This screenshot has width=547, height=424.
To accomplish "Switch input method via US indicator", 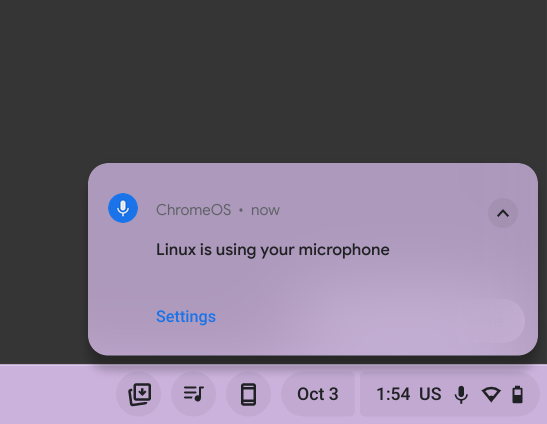I will pos(430,394).
